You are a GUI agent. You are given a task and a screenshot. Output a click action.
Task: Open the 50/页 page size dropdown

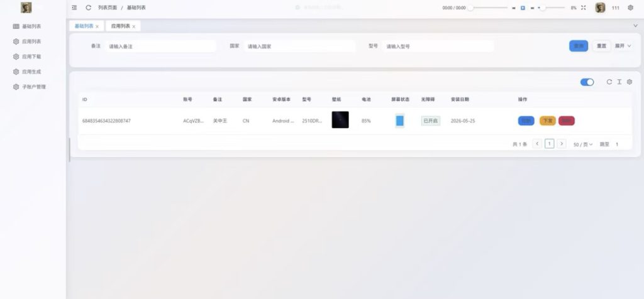[x=583, y=144]
